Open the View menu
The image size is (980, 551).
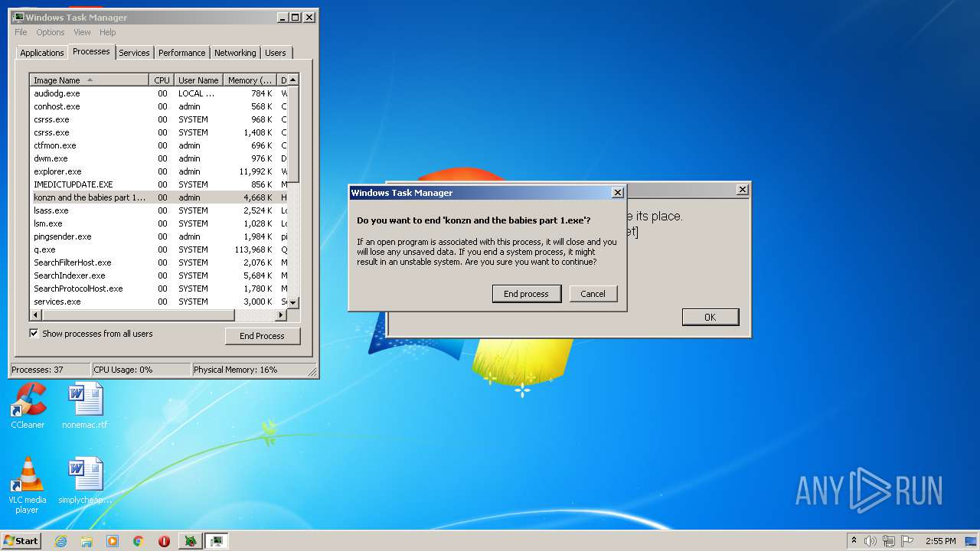pyautogui.click(x=82, y=32)
